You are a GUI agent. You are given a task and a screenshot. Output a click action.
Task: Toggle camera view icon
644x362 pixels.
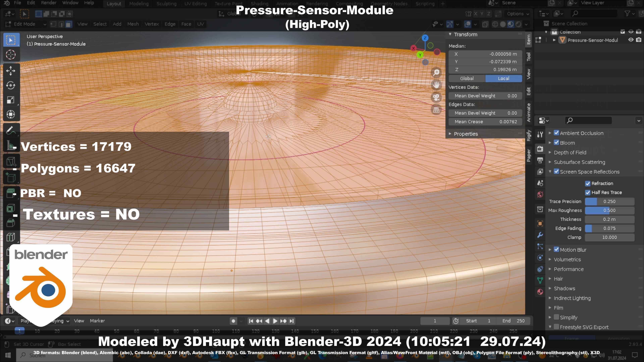(436, 97)
